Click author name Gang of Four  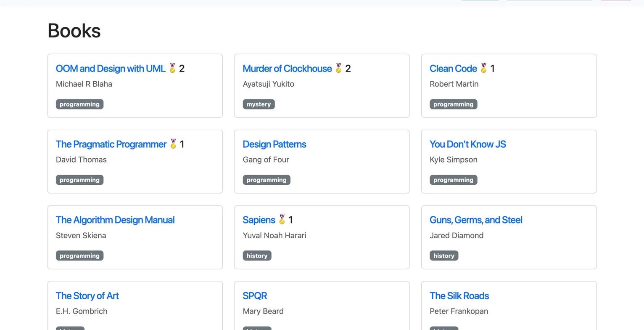click(266, 160)
